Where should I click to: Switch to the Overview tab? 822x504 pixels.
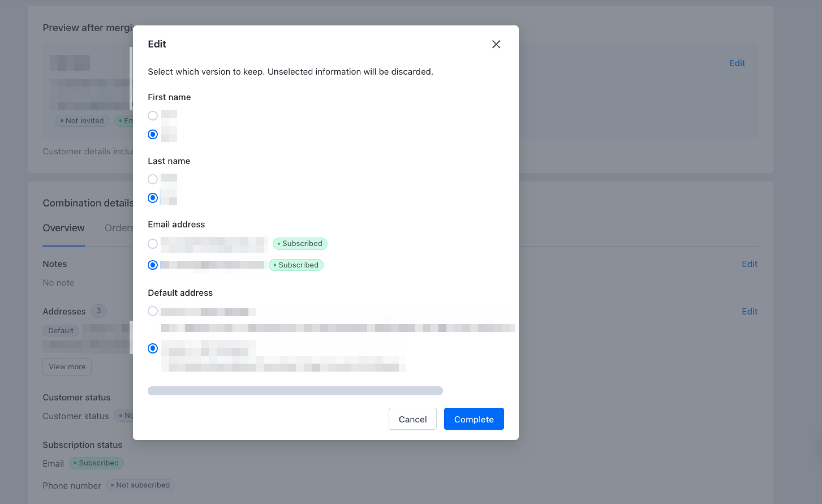[64, 228]
